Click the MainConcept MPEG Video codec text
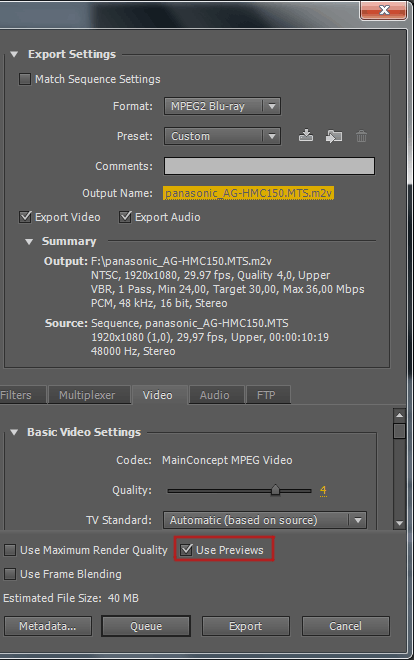Image resolution: width=414 pixels, height=660 pixels. point(227,460)
